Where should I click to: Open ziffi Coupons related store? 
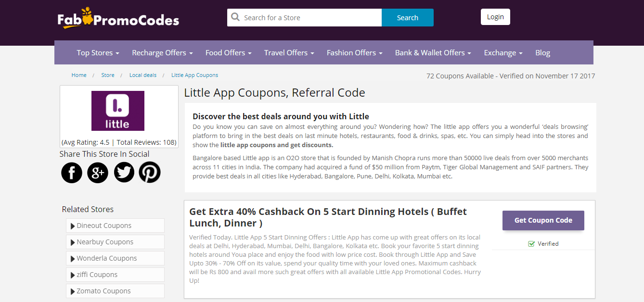[115, 275]
